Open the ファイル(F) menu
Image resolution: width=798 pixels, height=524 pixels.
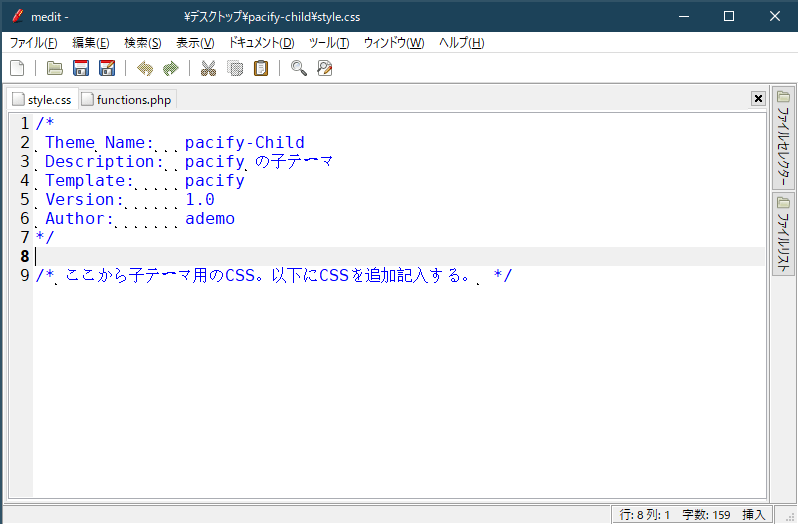34,43
